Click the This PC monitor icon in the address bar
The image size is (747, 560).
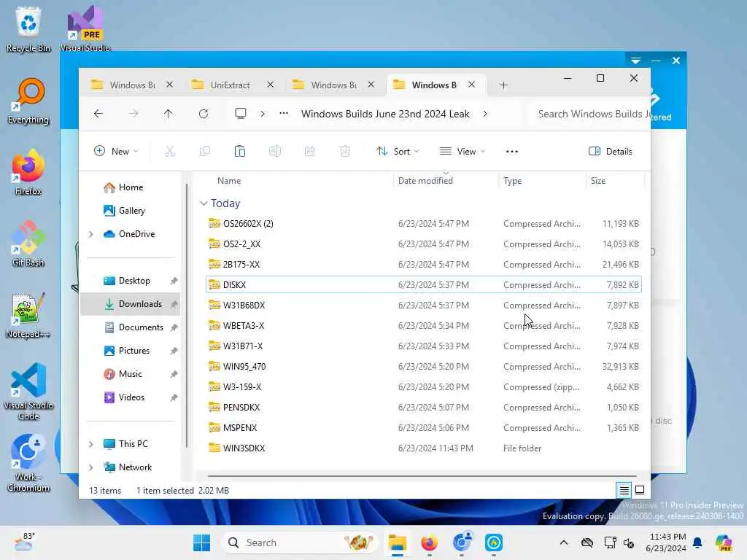[x=241, y=114]
